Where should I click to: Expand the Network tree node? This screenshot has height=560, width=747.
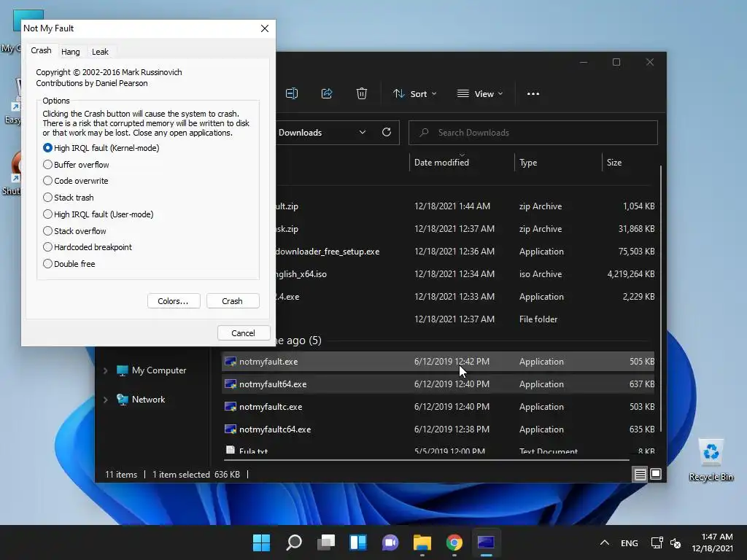[x=105, y=400]
